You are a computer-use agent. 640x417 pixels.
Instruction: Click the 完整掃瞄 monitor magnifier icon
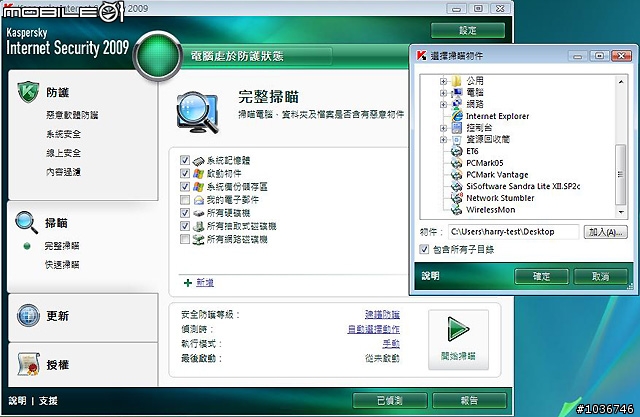[x=198, y=113]
